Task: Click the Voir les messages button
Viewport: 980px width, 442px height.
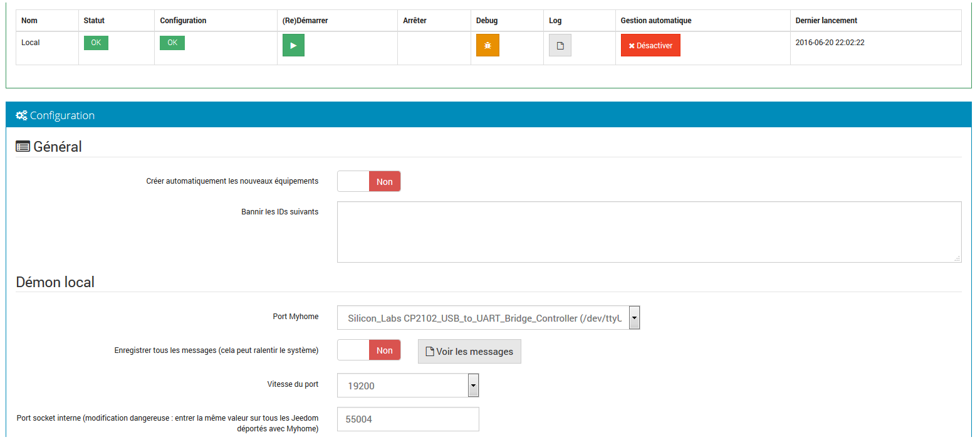Action: tap(469, 352)
